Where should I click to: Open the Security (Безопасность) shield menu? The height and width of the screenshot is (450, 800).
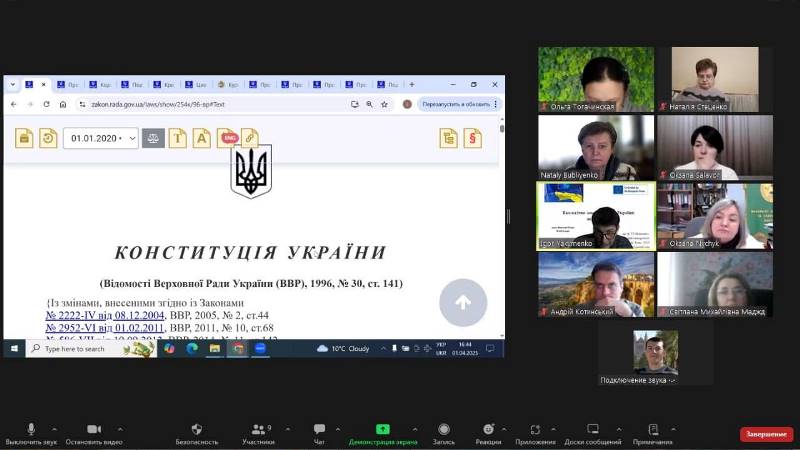tap(196, 434)
